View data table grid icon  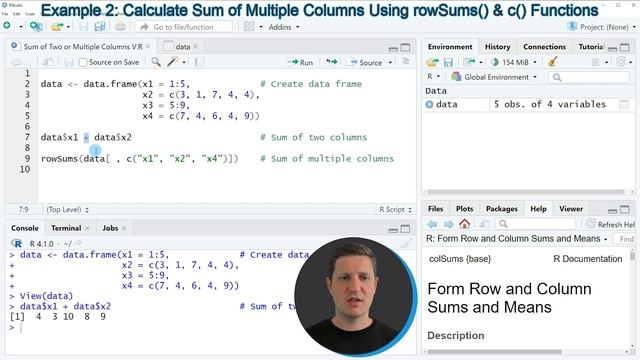tap(624, 104)
